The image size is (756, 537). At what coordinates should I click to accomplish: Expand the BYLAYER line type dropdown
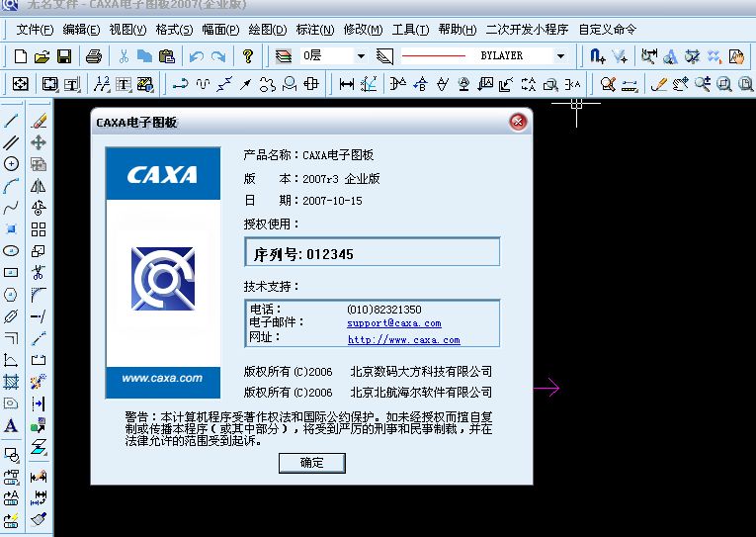tap(560, 56)
